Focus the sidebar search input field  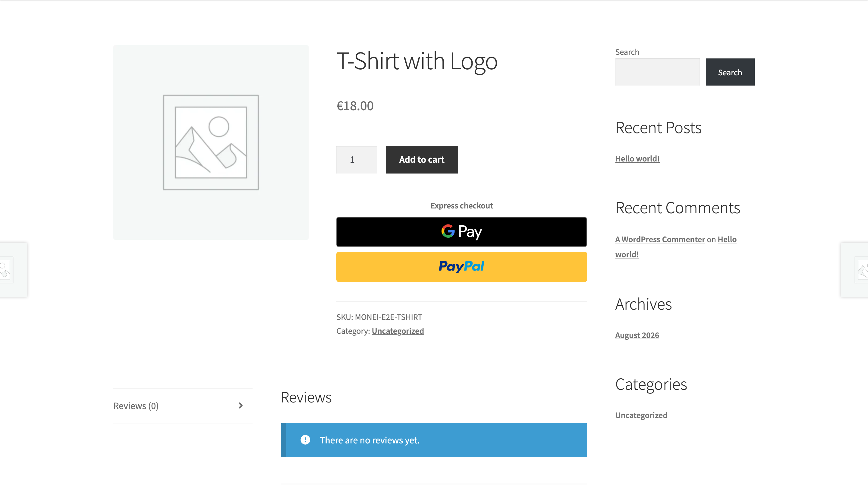(657, 72)
